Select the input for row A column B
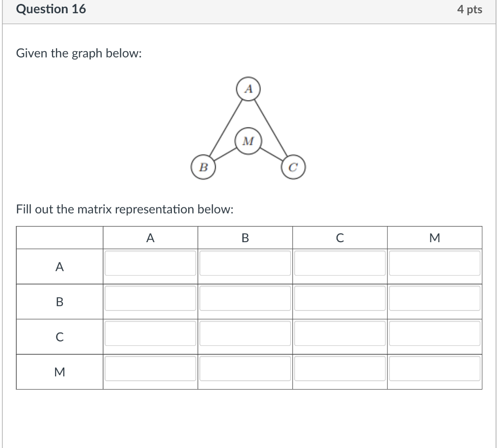This screenshot has width=503, height=448. (x=245, y=263)
